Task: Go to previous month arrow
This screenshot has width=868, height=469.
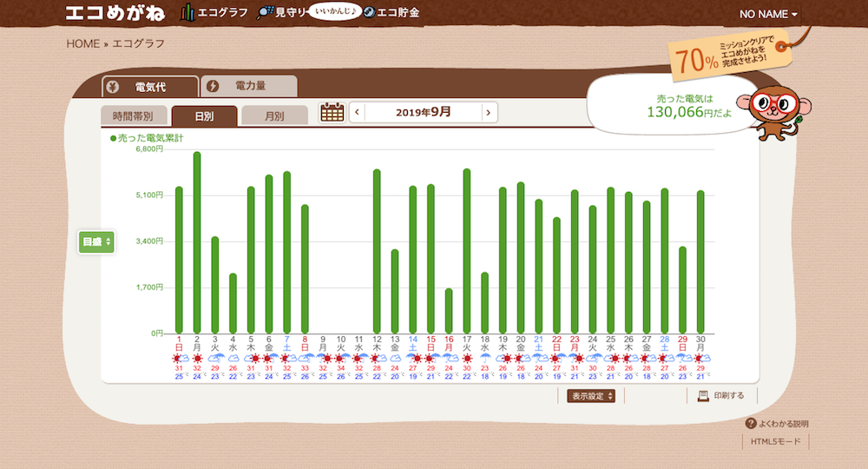Action: (x=357, y=112)
